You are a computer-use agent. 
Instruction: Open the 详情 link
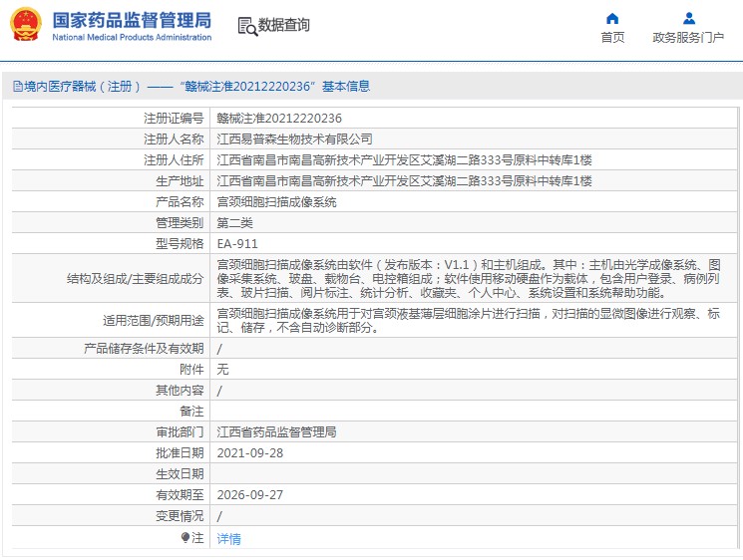(x=228, y=538)
